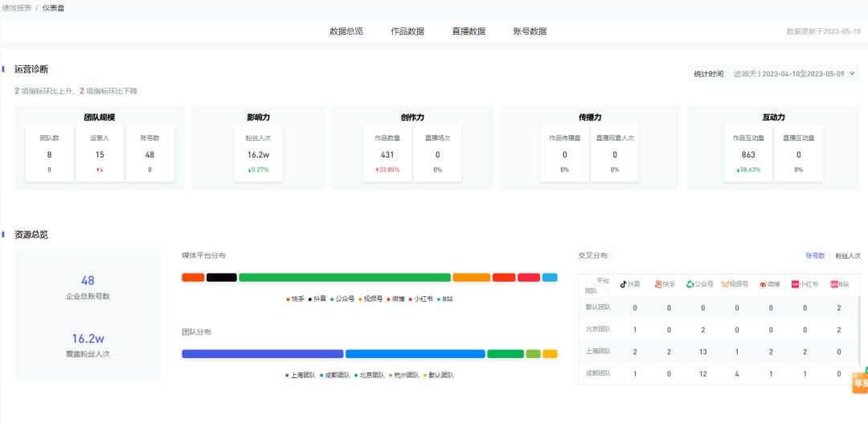Select the 直播场次 metric card
Image resolution: width=868 pixels, height=424 pixels.
[438, 154]
